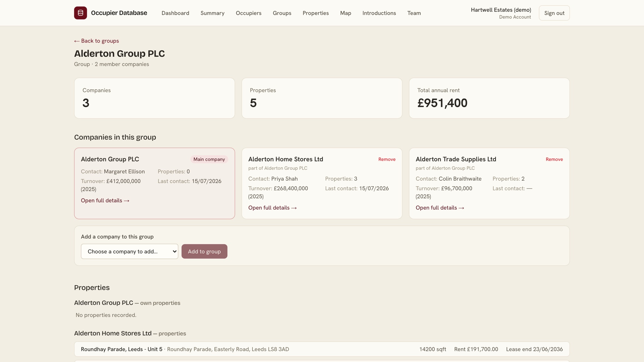Viewport: 644px width, 362px height.
Task: Click the Hartwell Estates (demo) account name
Action: pyautogui.click(x=501, y=10)
